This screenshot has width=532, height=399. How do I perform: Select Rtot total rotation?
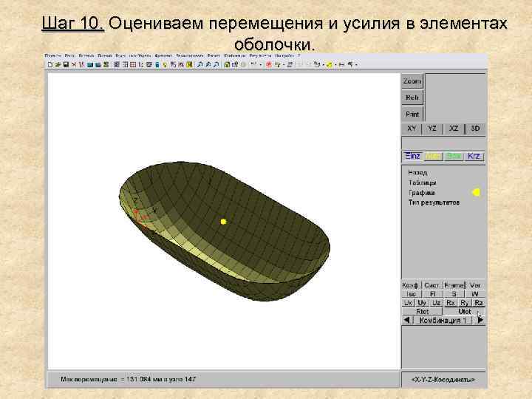tap(423, 312)
